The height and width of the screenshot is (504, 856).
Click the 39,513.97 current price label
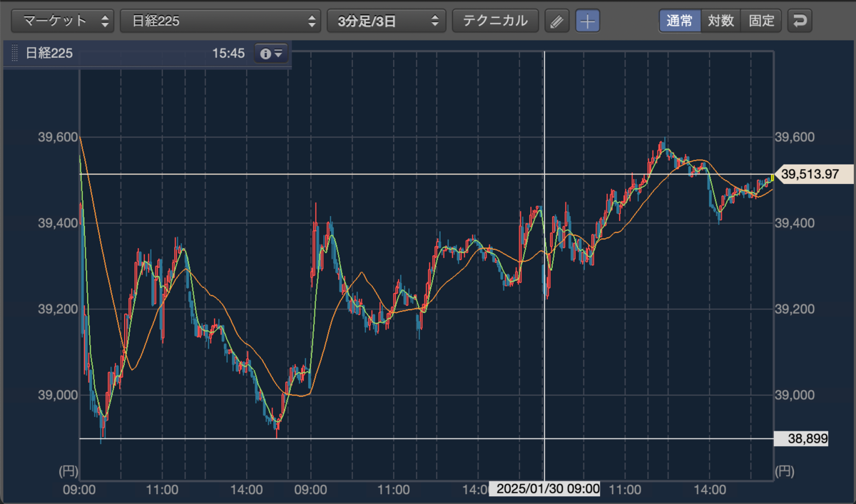point(814,174)
